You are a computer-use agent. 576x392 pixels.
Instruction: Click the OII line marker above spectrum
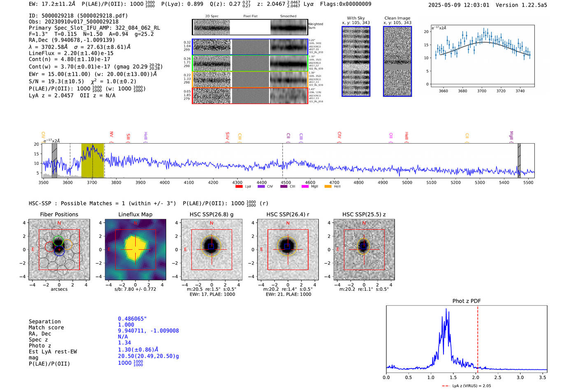[391, 137]
